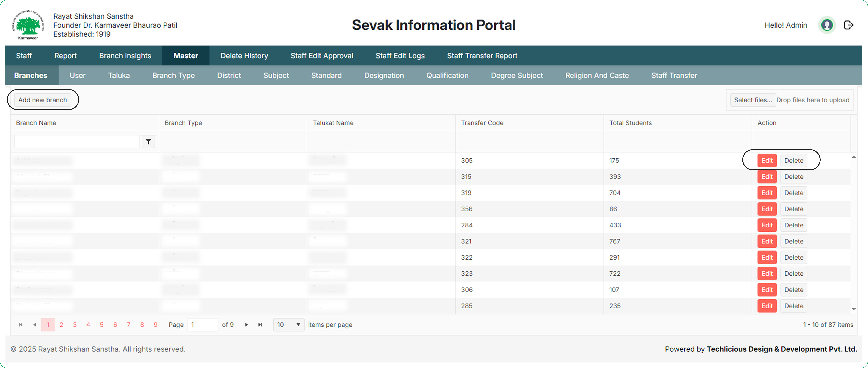This screenshot has height=368, width=868.
Task: Open Staff Edit Logs
Action: pyautogui.click(x=400, y=56)
